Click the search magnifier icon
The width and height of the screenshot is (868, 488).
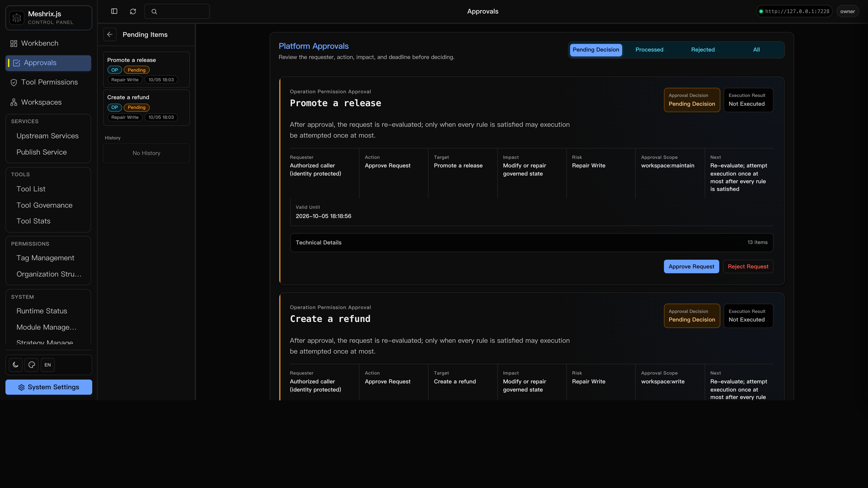(x=154, y=12)
